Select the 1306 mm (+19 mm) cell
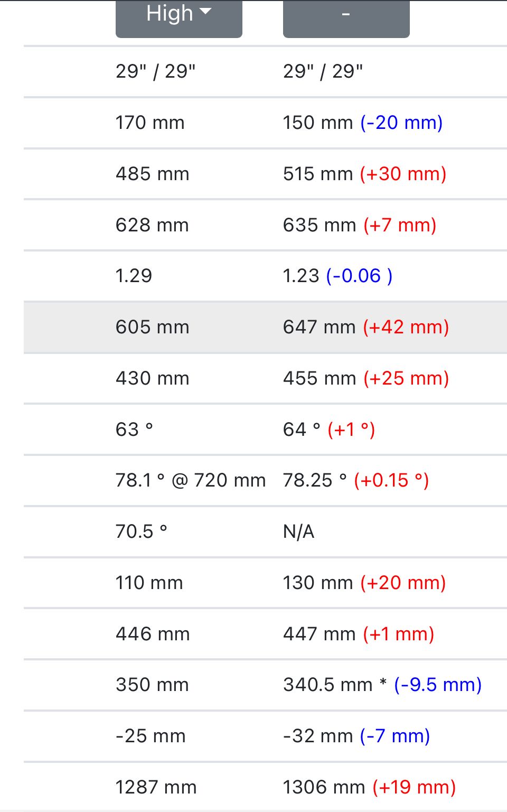The height and width of the screenshot is (812, 507). (369, 787)
